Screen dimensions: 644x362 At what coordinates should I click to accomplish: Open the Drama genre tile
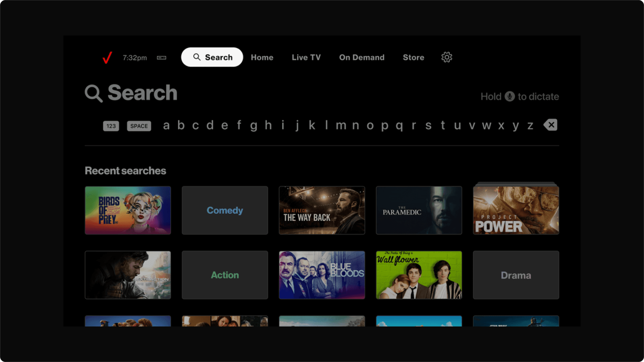[516, 275]
